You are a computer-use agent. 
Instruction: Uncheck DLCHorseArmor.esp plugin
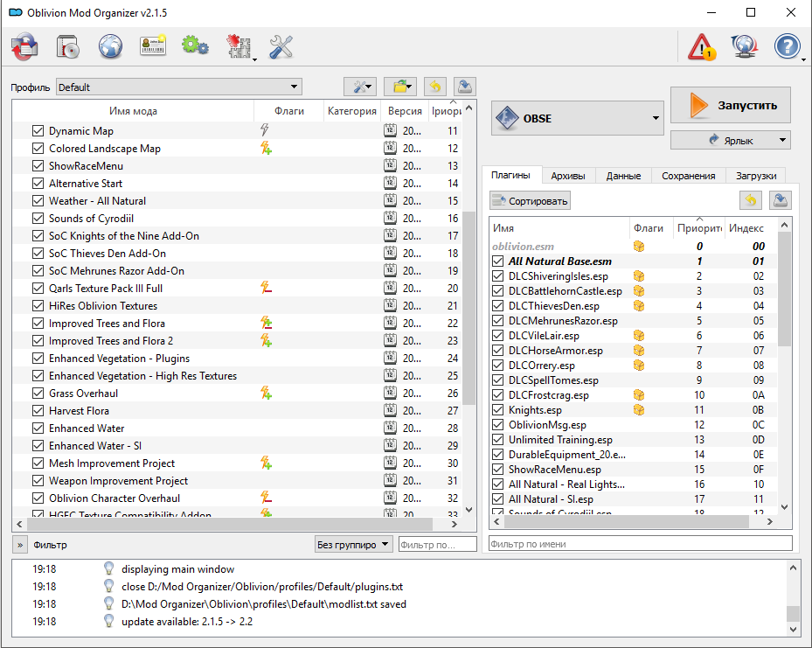click(497, 350)
